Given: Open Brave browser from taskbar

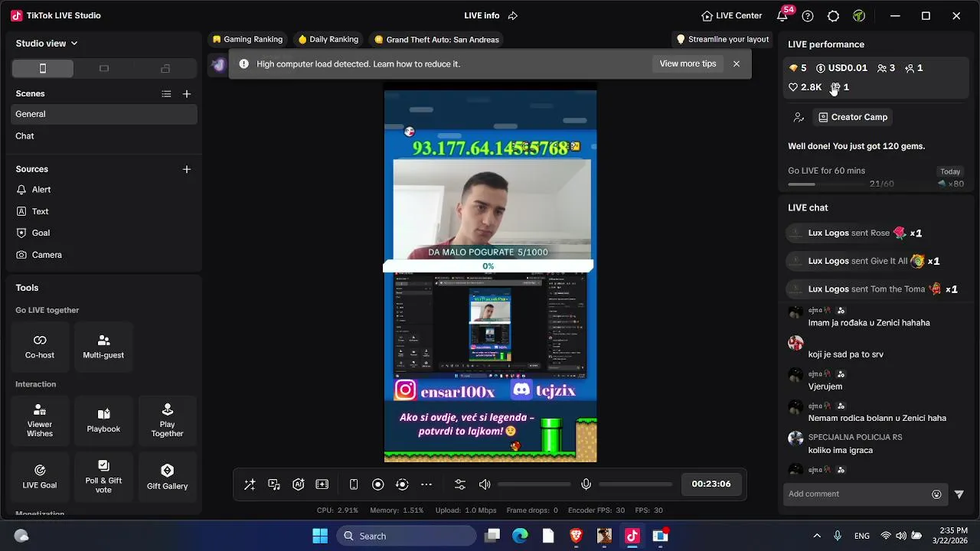Looking at the screenshot, I should pyautogui.click(x=576, y=536).
